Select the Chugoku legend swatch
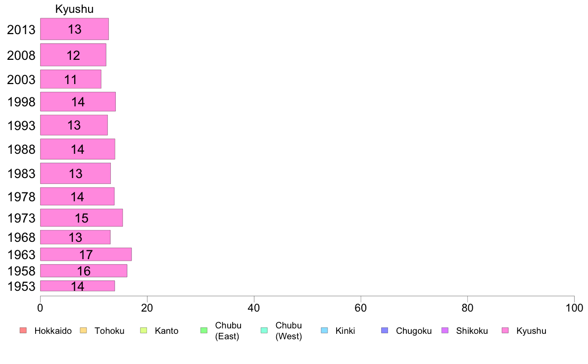Viewport: 588px width, 364px height. click(x=385, y=330)
